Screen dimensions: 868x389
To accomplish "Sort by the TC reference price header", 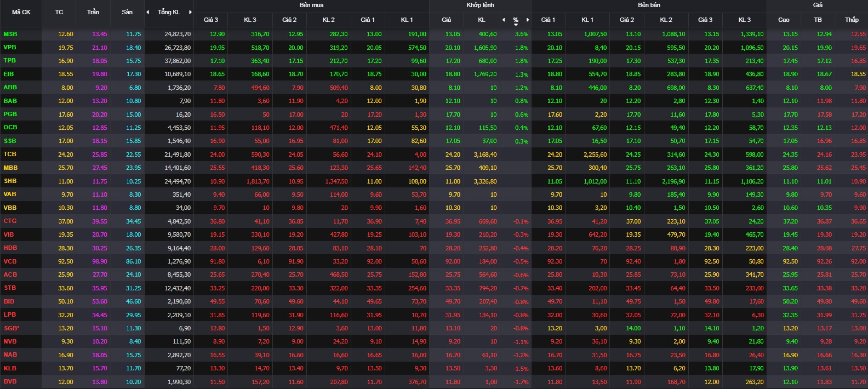I will pos(59,12).
